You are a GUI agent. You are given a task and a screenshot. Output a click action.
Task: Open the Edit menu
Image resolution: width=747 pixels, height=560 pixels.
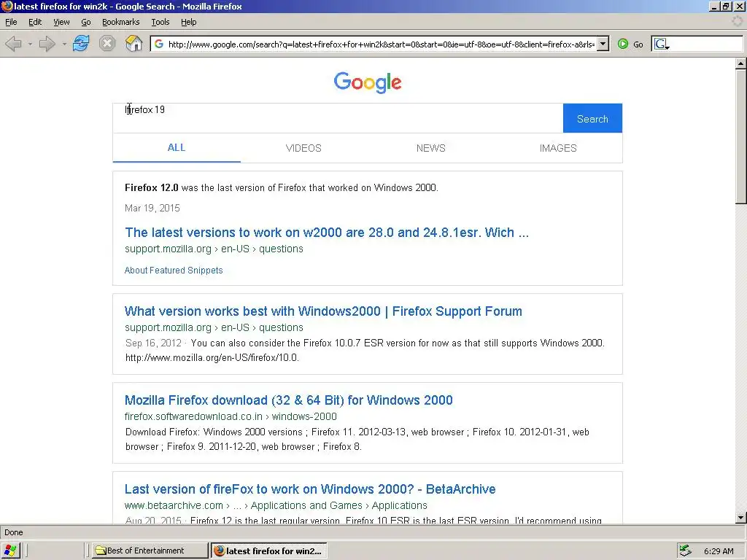pos(35,22)
